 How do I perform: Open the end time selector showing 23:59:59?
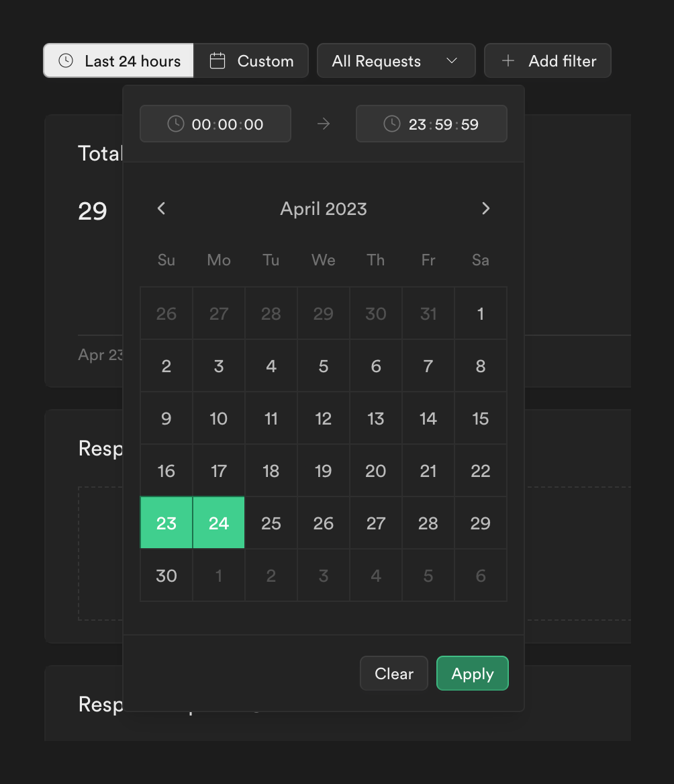coord(431,124)
